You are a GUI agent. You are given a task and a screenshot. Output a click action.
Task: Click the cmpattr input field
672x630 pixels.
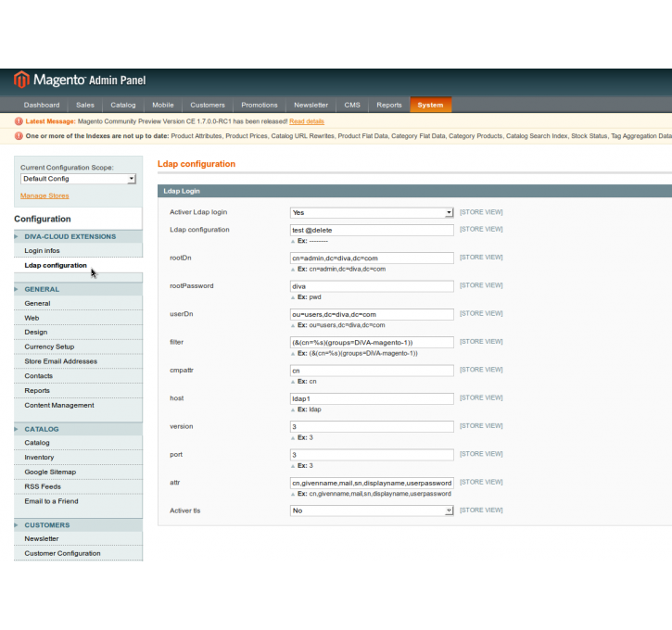372,371
